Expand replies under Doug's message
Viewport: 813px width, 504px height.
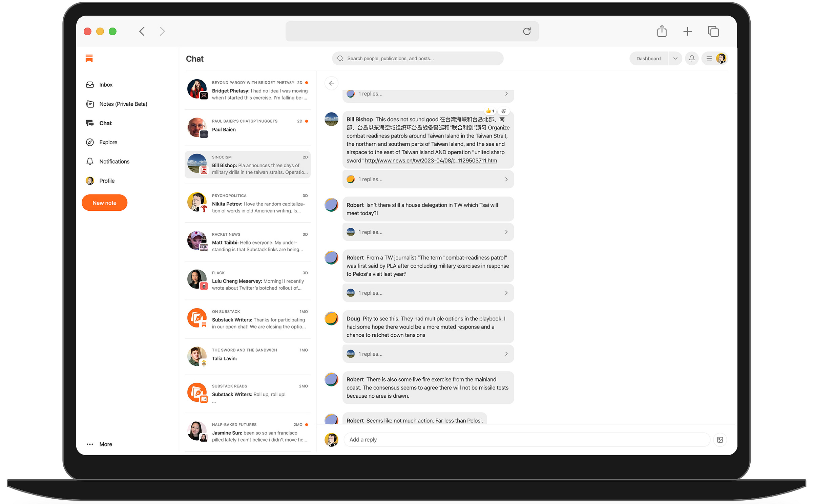point(428,354)
